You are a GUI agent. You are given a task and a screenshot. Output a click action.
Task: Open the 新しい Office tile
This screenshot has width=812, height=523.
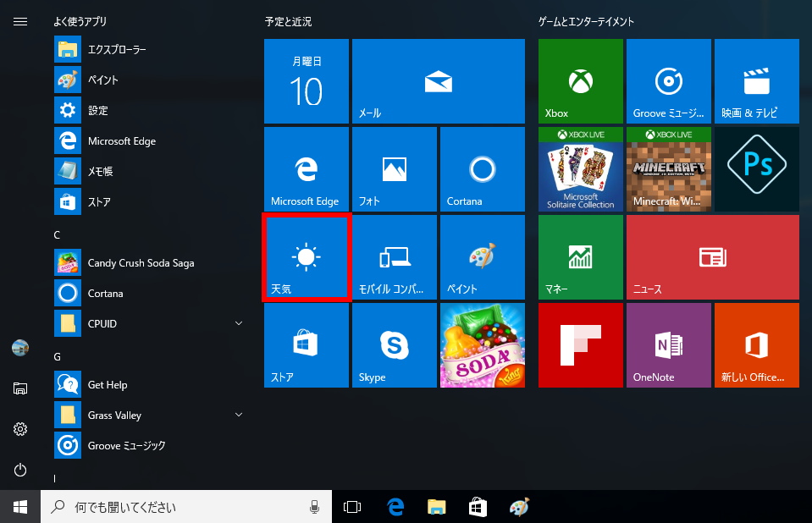[x=757, y=345]
